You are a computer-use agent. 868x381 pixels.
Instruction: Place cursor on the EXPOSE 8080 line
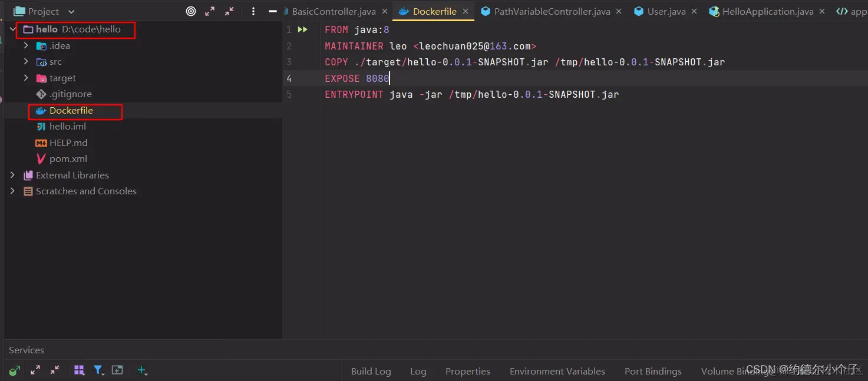(x=357, y=78)
